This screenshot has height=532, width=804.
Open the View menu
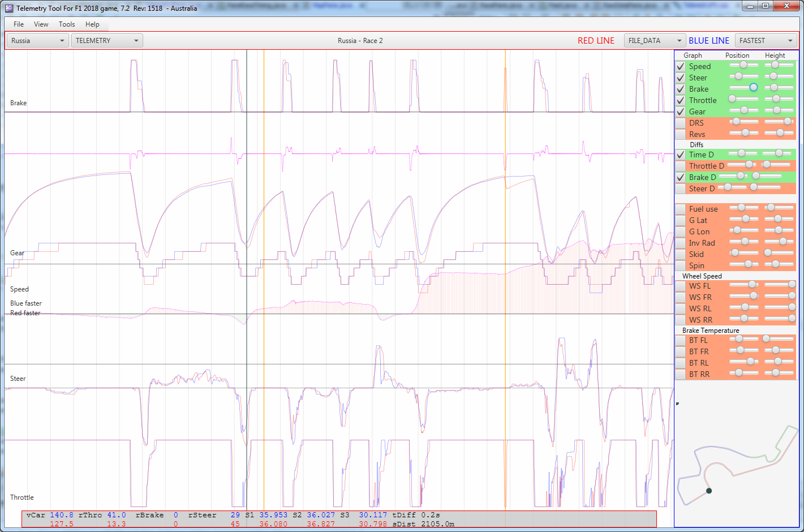click(41, 24)
